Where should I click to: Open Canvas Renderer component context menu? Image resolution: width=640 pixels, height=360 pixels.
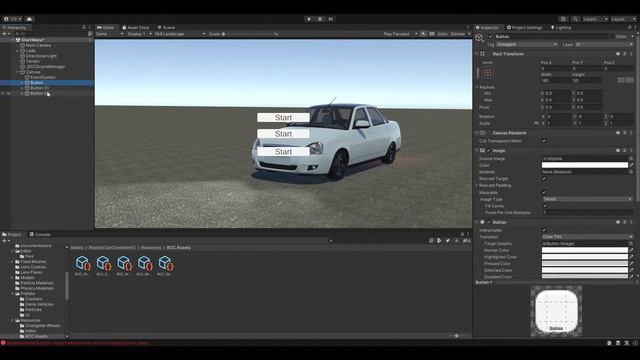point(631,133)
